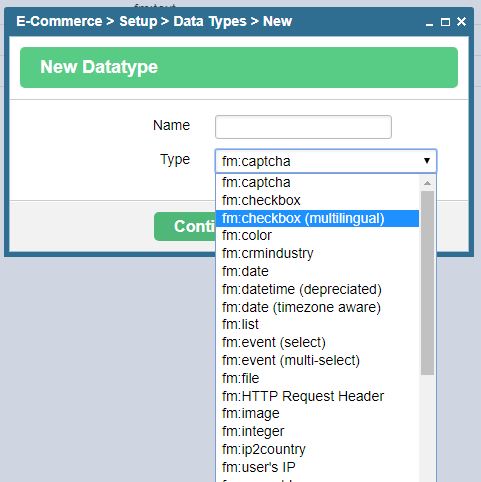This screenshot has width=481, height=482.
Task: Click the dropdown list scrollbar thumb
Action: pyautogui.click(x=427, y=283)
